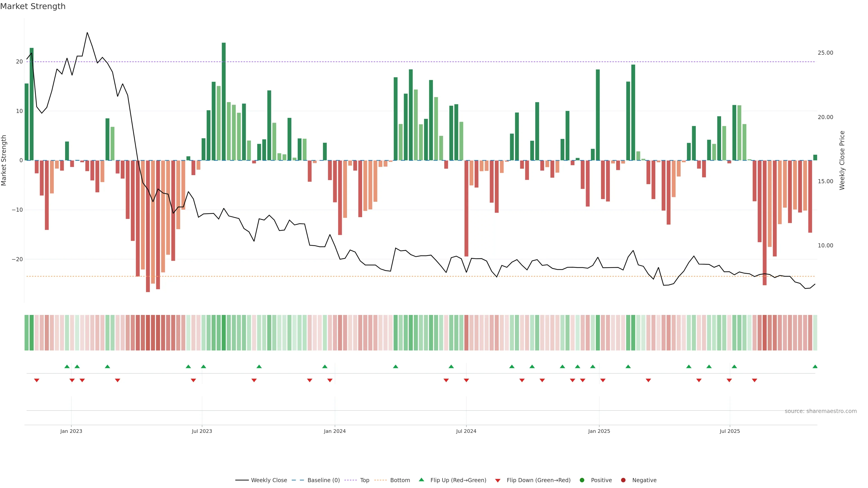Image resolution: width=868 pixels, height=488 pixels.
Task: Click the green Flip Up legend triangle
Action: point(421,480)
